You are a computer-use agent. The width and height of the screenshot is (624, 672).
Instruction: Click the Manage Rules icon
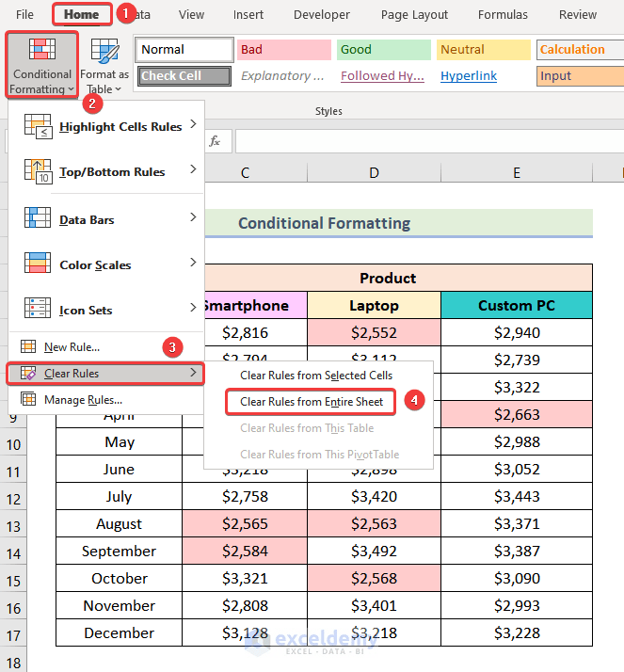28,399
